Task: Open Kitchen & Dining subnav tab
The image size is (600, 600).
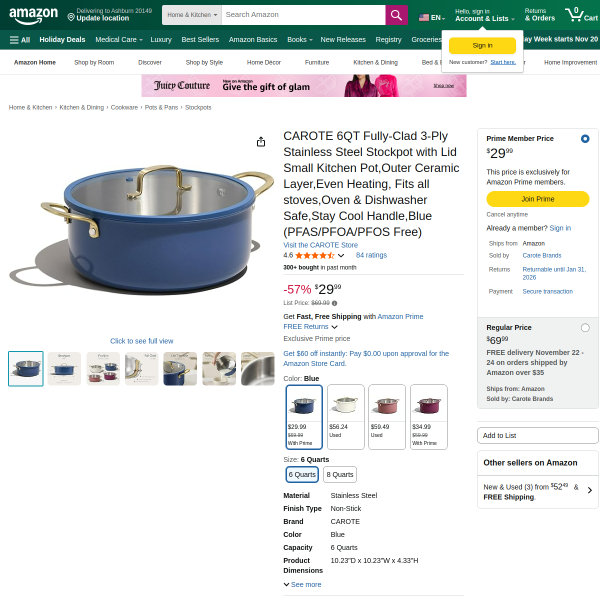Action: 375,62
